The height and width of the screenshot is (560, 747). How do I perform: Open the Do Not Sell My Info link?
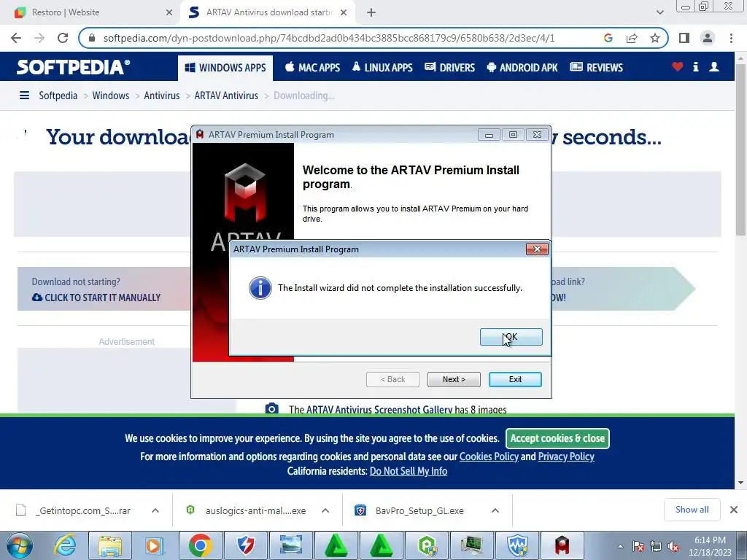coord(409,472)
